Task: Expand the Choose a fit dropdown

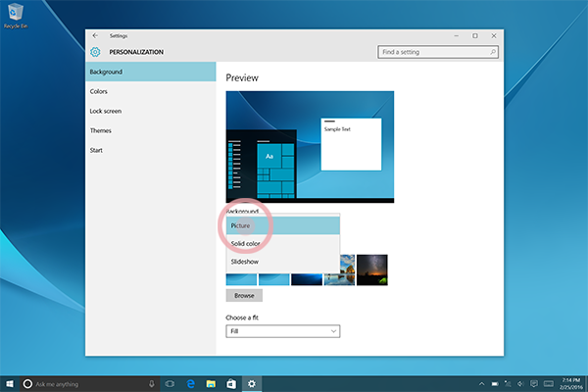Action: (x=283, y=331)
